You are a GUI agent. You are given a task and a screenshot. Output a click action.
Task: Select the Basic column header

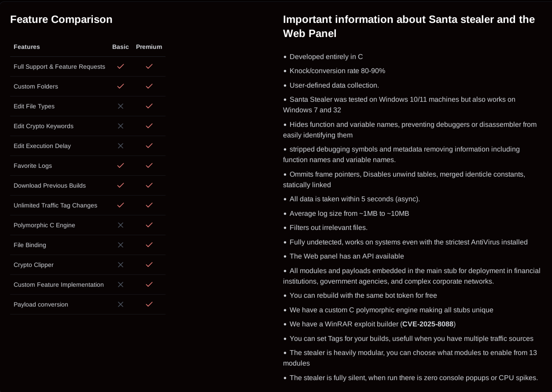[120, 47]
